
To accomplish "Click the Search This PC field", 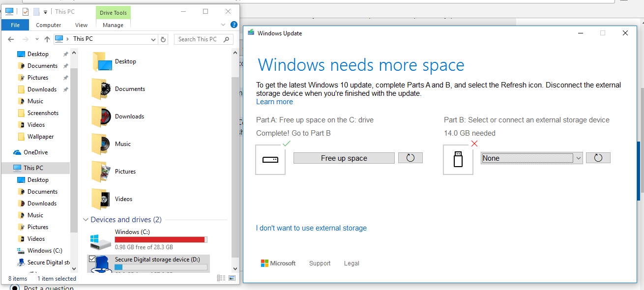I will 199,39.
